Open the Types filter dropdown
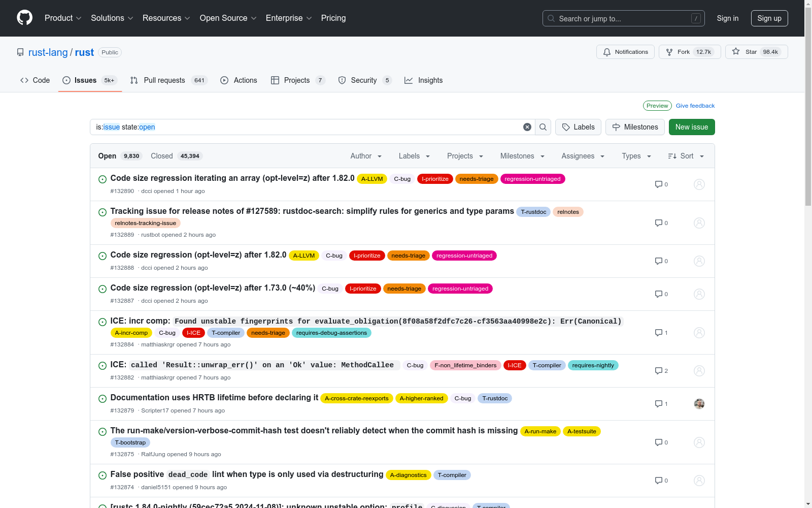Image resolution: width=812 pixels, height=508 pixels. click(x=636, y=156)
